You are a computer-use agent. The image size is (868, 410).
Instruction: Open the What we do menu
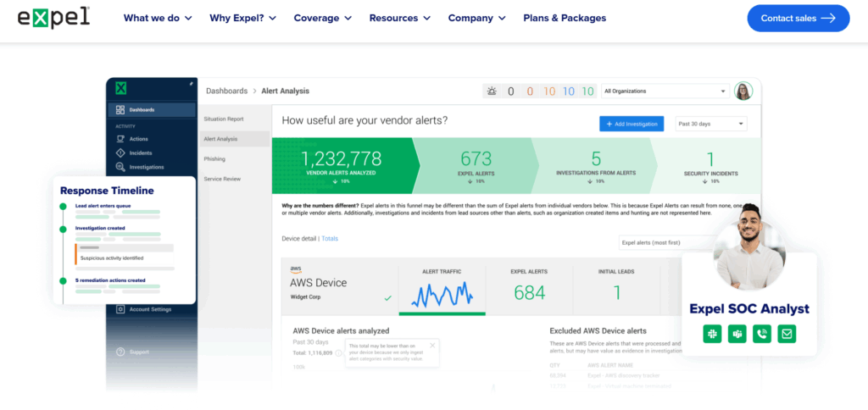158,19
